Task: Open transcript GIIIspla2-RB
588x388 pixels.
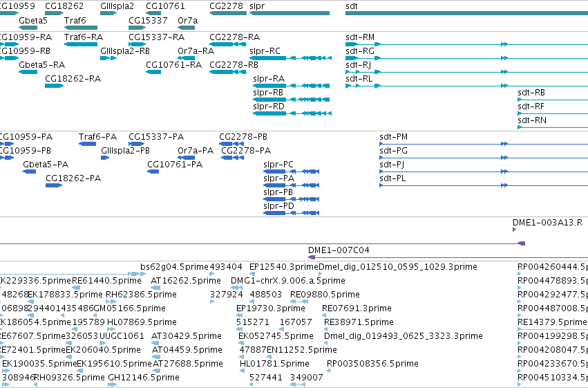Action: (x=125, y=51)
